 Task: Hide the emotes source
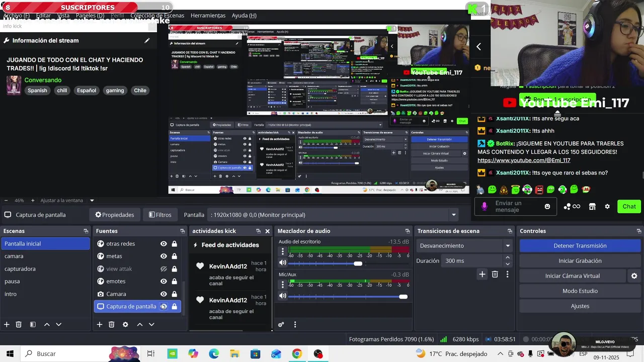(x=164, y=281)
